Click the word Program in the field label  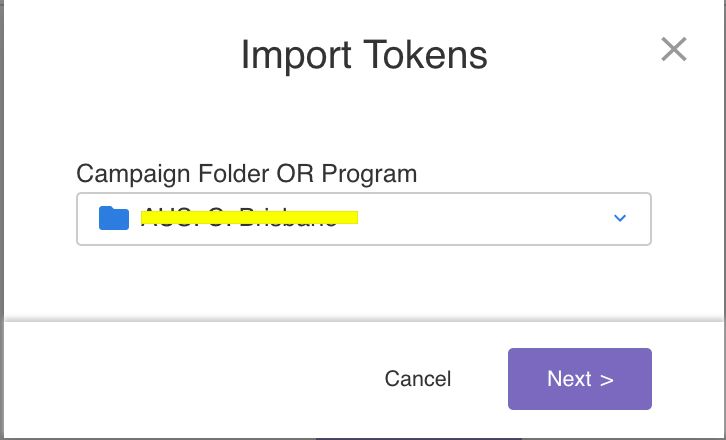coord(365,173)
